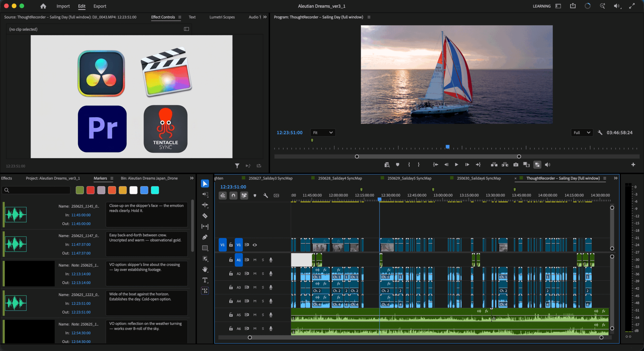Screen dimensions: 644x351
Task: Click the Extract button in the Program monitor
Action: click(505, 165)
